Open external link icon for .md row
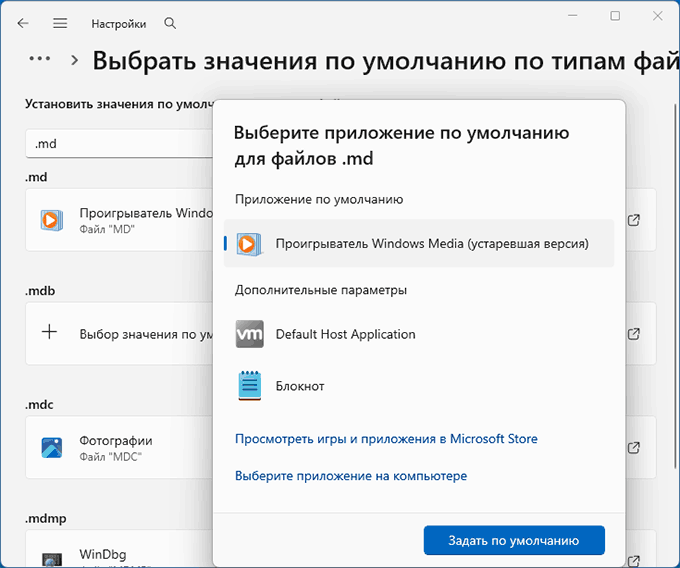 tap(634, 220)
